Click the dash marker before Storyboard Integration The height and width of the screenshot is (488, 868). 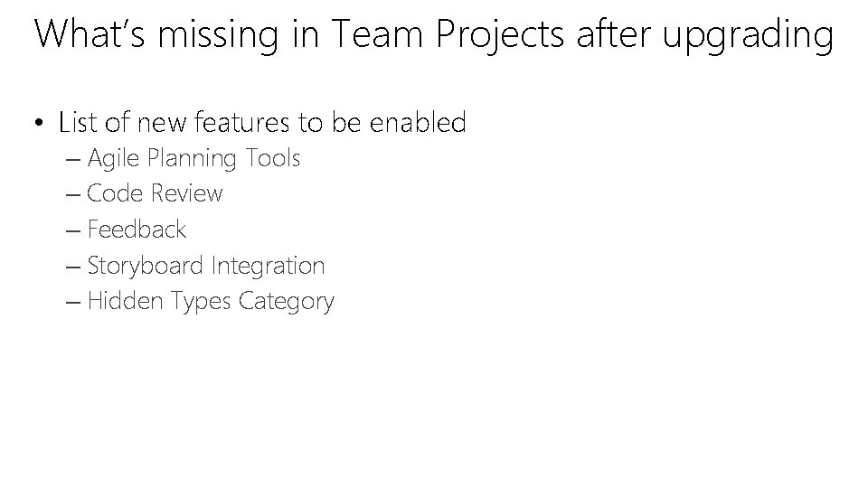click(73, 267)
